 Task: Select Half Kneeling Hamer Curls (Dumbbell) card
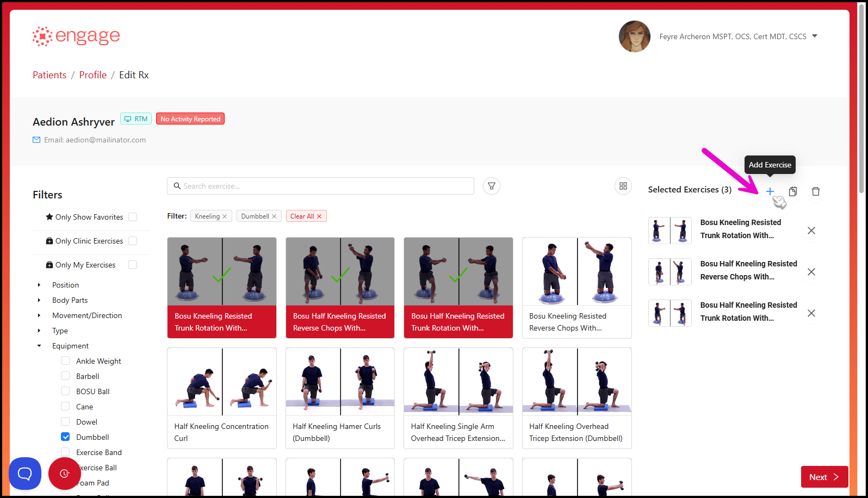click(340, 398)
